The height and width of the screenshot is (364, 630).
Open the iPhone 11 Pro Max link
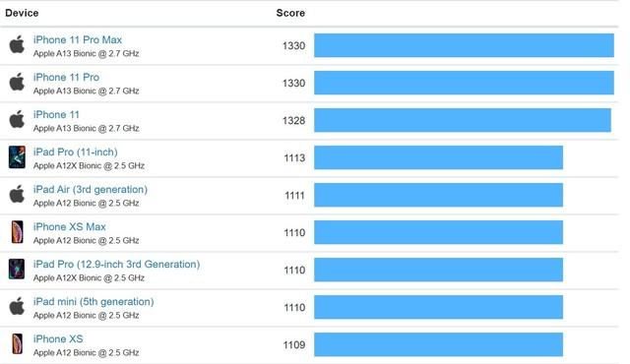click(x=78, y=39)
